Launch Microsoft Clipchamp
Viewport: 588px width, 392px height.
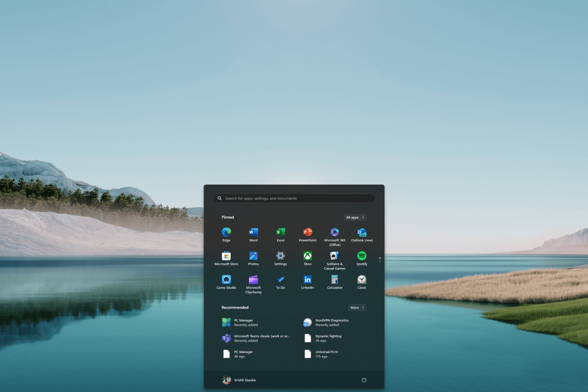pyautogui.click(x=253, y=284)
